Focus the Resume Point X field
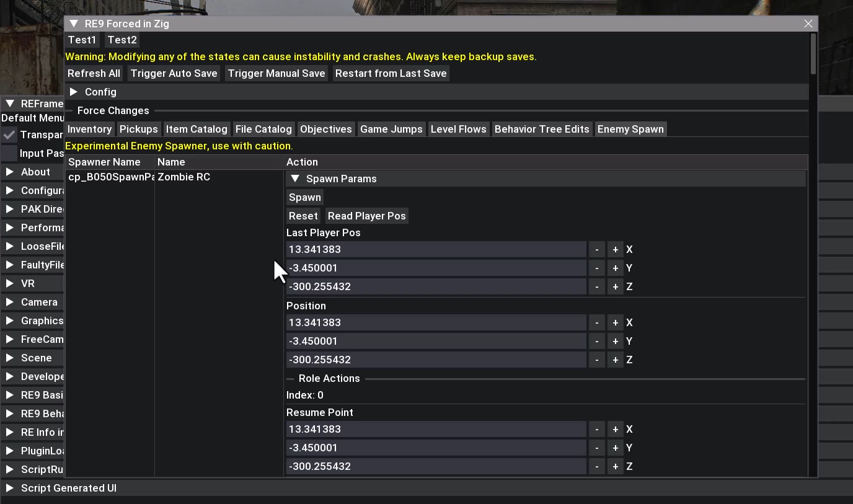 [x=436, y=429]
